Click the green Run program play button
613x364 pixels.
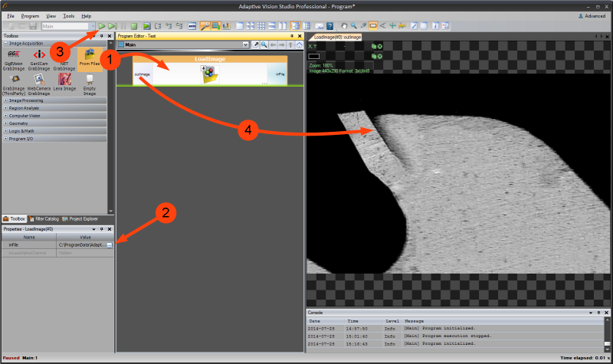101,26
